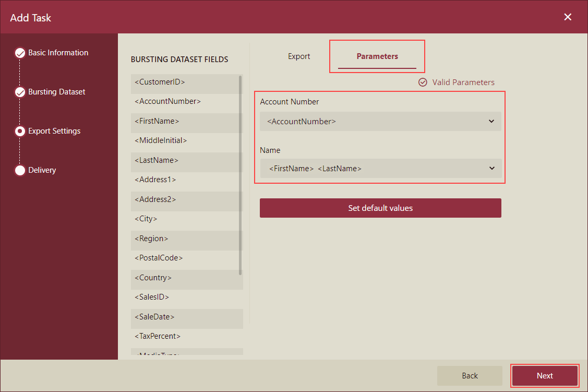Expand the Account Number value selector
This screenshot has height=392, width=588.
(x=491, y=121)
